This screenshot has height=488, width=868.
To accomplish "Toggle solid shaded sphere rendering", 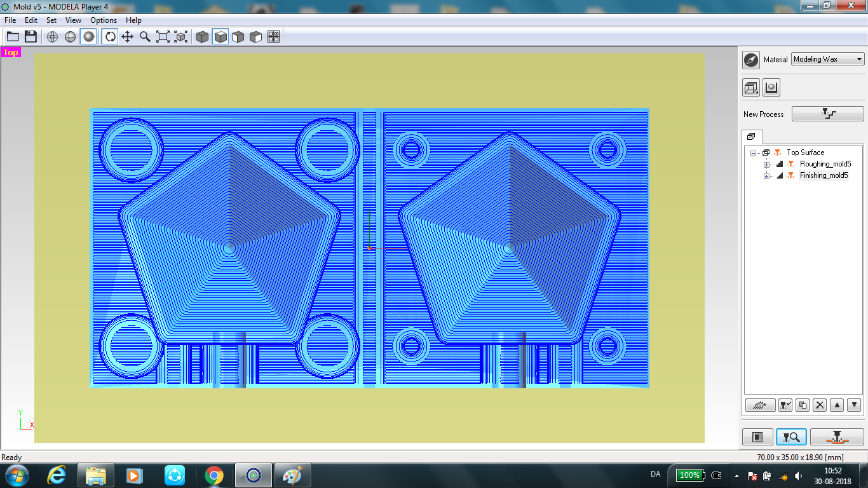I will click(88, 37).
